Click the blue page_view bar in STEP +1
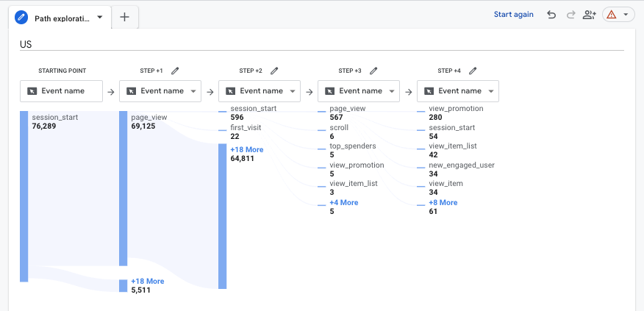Image resolution: width=644 pixels, height=311 pixels. click(x=124, y=188)
